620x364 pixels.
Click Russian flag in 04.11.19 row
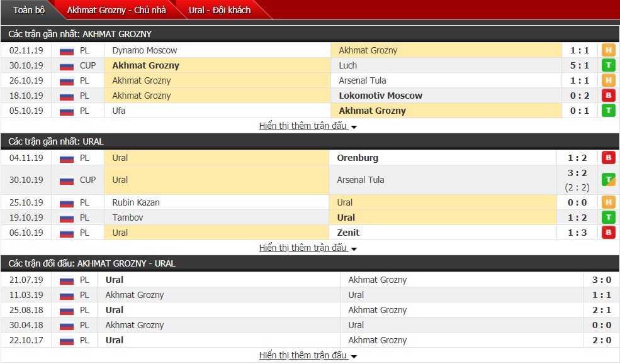pos(67,158)
